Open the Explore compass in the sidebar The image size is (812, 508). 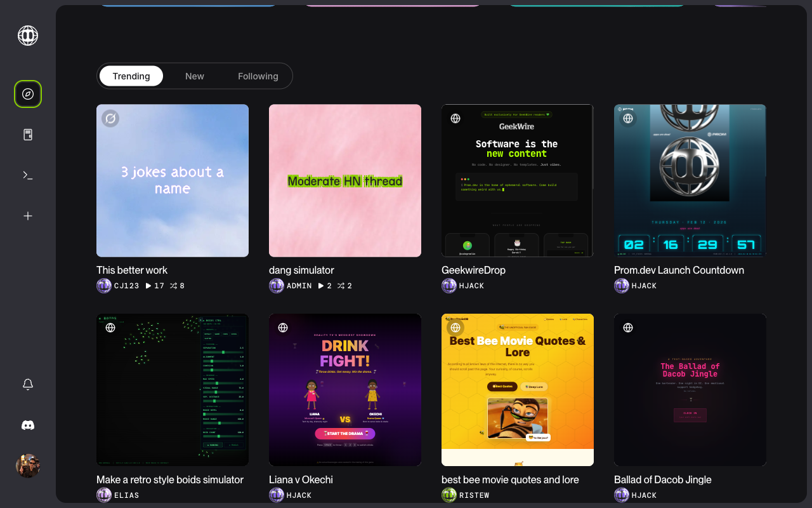(28, 93)
